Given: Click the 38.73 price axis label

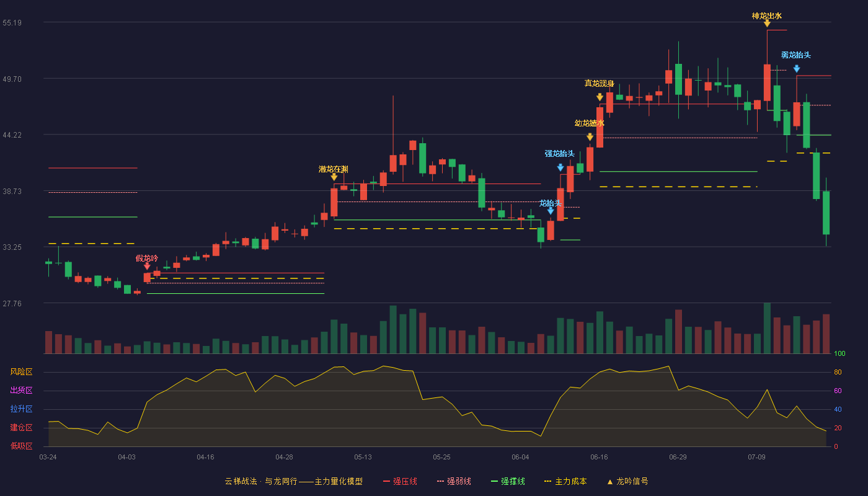Looking at the screenshot, I should [12, 192].
